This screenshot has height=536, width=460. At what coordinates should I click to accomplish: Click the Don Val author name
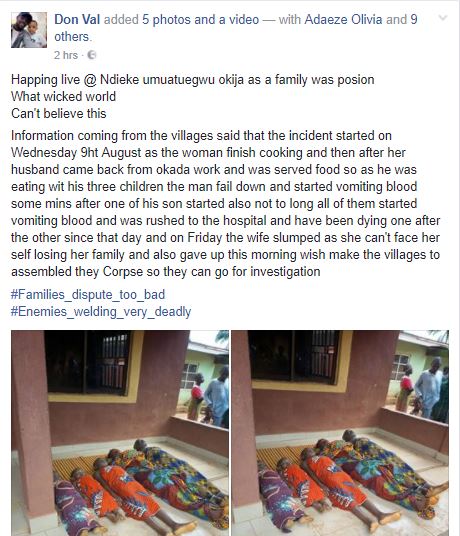77,19
